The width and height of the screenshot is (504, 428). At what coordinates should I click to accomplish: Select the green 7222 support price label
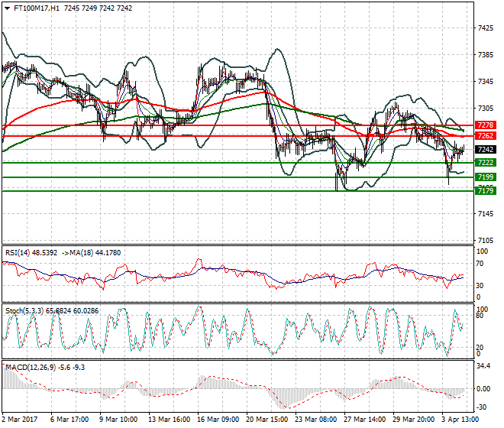tap(486, 163)
